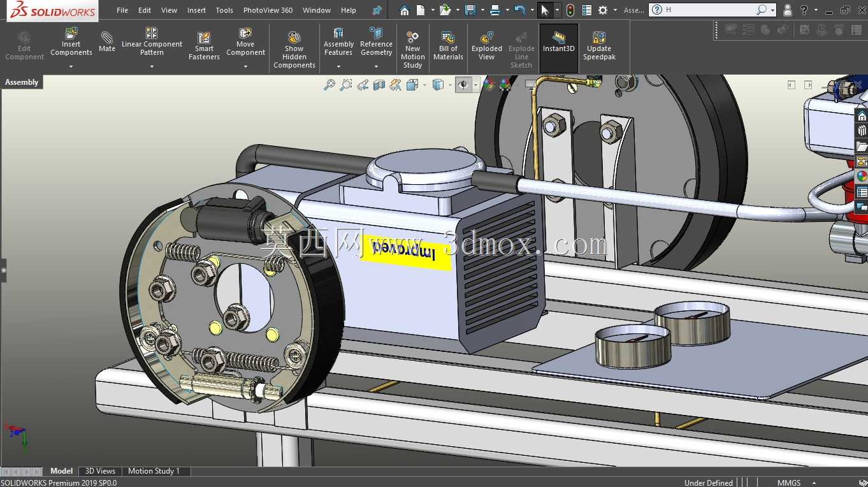Click the Apply Scene icon
Screen dimensions: 868x487
505,84
